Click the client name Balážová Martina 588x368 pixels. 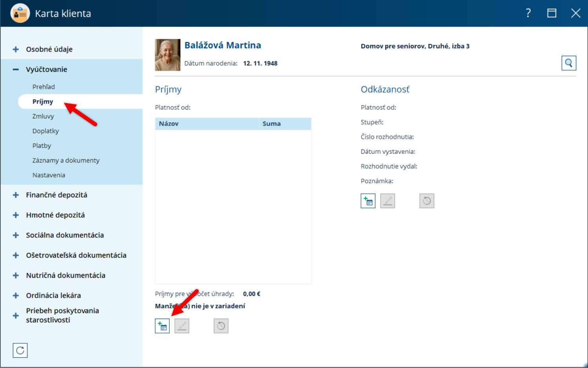click(x=223, y=45)
